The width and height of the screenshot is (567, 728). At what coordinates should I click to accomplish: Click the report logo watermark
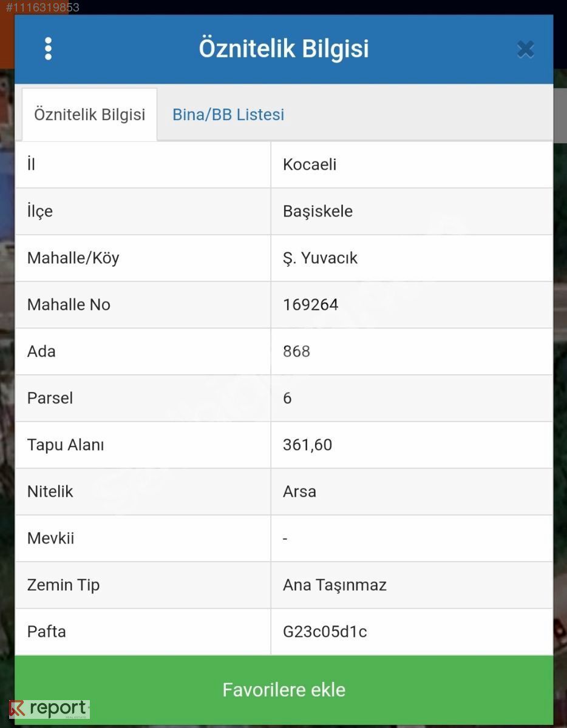[49, 709]
